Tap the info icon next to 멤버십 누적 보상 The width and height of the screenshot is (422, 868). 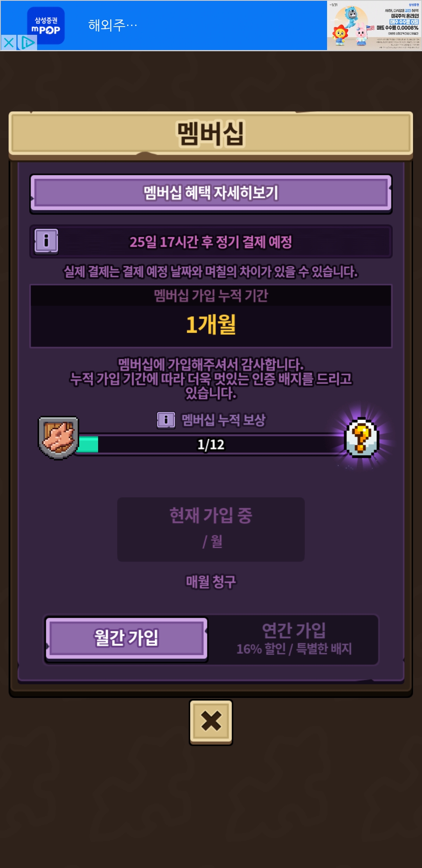point(166,420)
